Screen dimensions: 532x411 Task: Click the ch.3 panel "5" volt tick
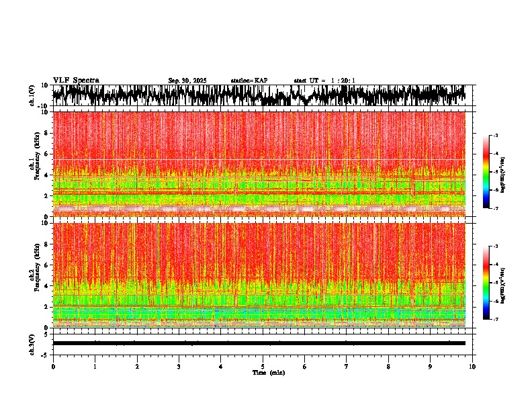(46, 334)
